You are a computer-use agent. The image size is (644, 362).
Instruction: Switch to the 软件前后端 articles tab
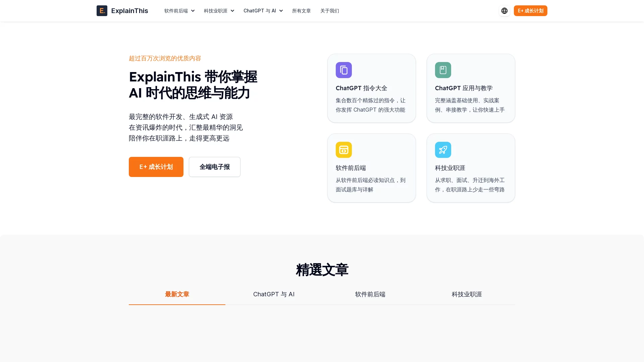coord(370,294)
